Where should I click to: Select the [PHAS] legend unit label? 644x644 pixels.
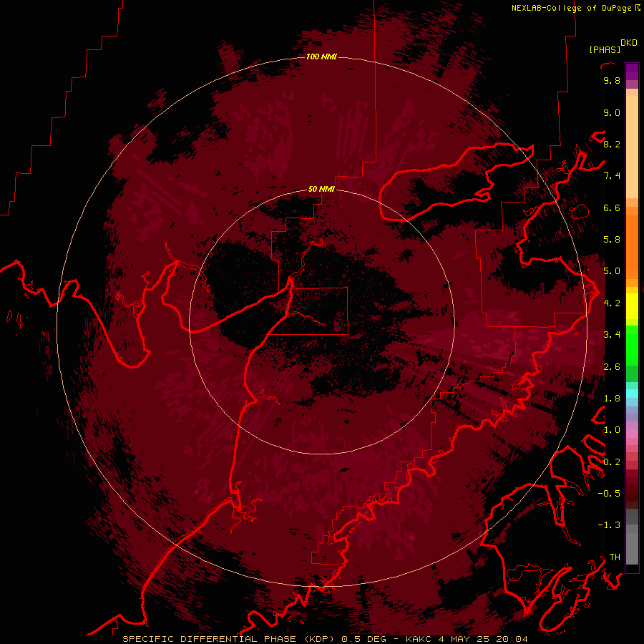click(x=605, y=50)
